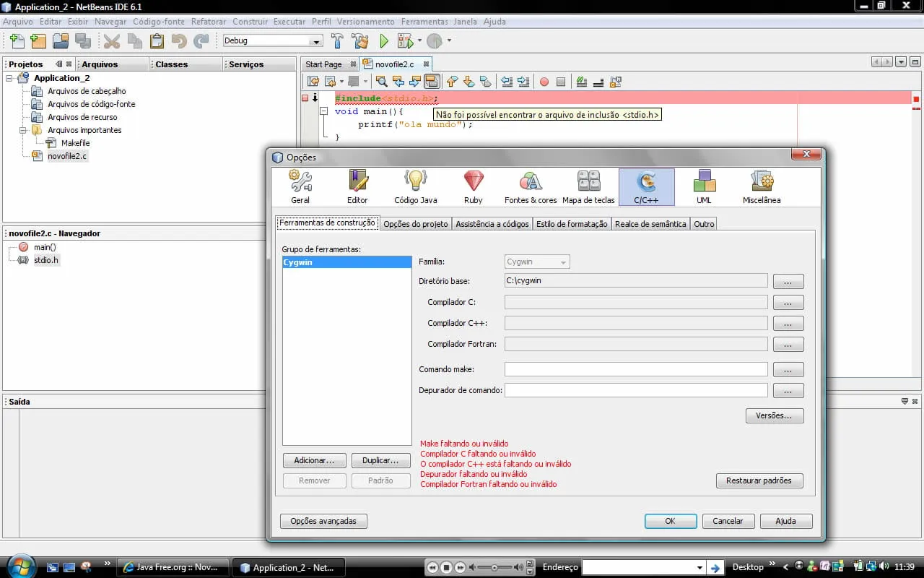Click the Depurador de comando input field
Image resolution: width=924 pixels, height=578 pixels.
636,390
